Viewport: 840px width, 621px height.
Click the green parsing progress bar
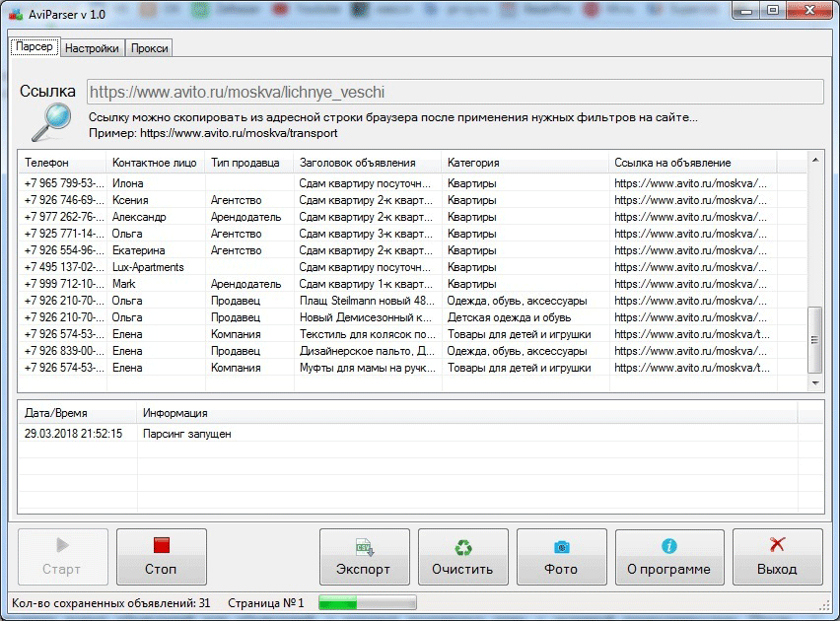pyautogui.click(x=368, y=603)
